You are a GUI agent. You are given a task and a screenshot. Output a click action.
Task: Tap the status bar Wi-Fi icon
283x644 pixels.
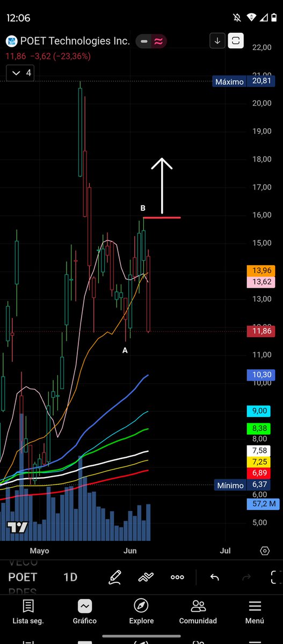click(251, 18)
